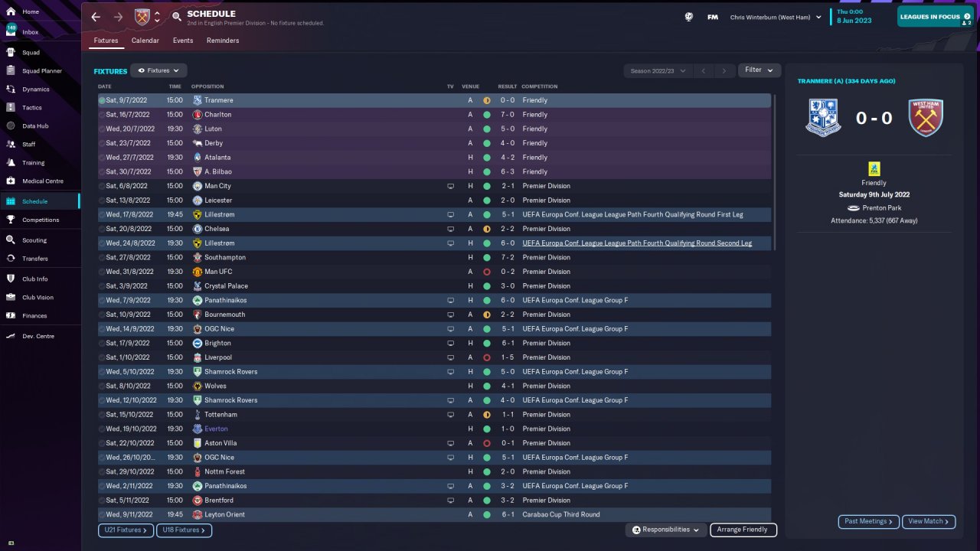Viewport: 980px width, 551px height.
Task: Click the Man City club badge
Action: coord(198,186)
